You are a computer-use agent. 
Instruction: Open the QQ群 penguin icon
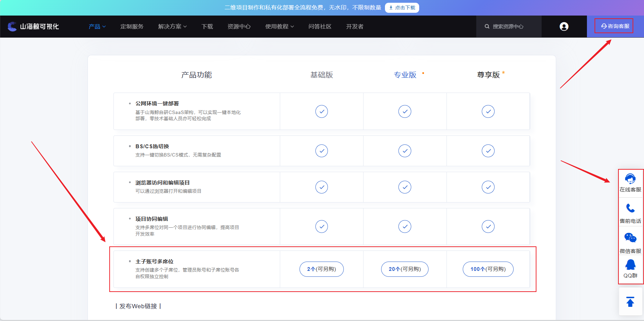coord(630,265)
